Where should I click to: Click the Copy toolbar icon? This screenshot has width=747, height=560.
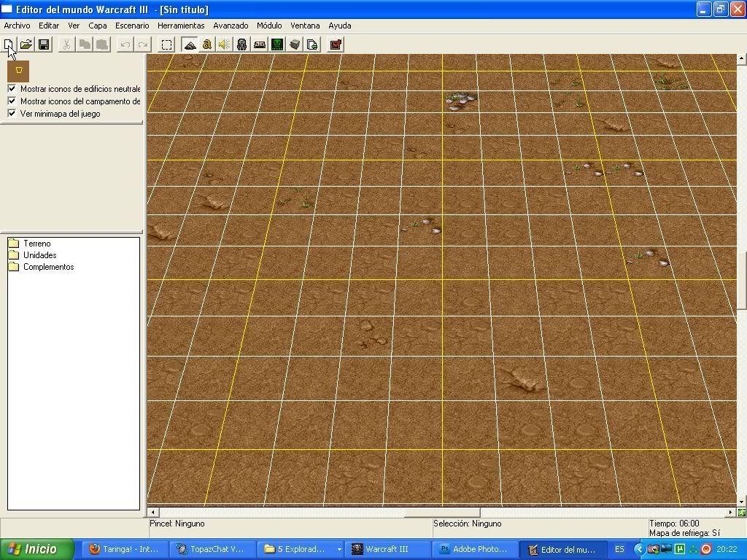tap(85, 44)
